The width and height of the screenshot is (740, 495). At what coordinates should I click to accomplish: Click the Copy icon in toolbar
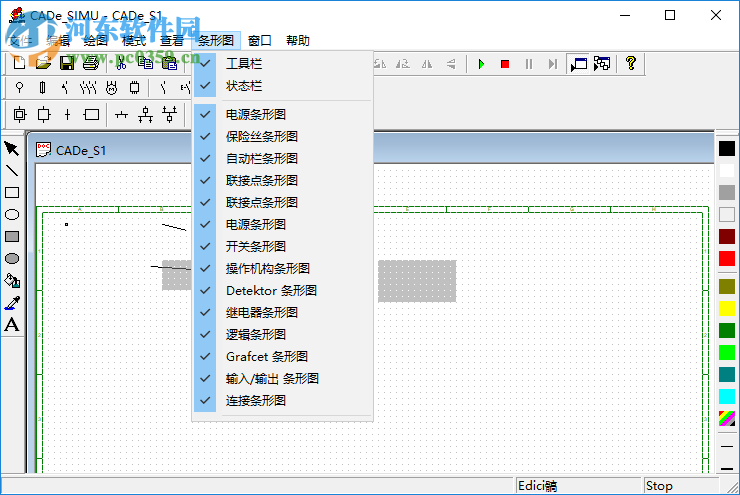[145, 63]
